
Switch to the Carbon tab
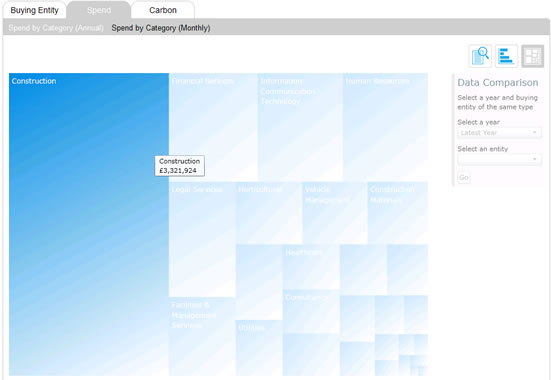(x=163, y=10)
